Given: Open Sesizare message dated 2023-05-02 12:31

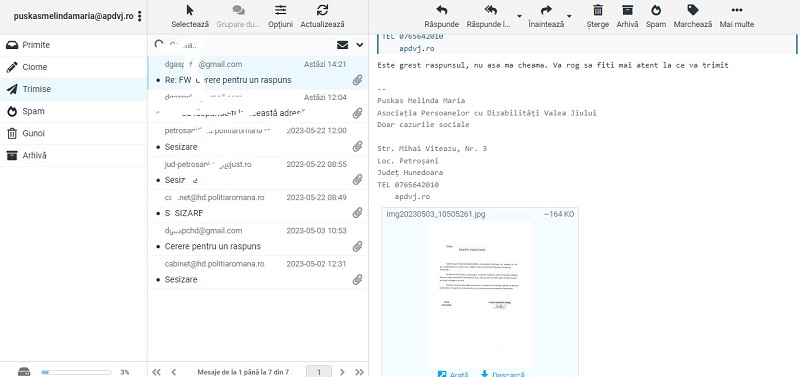Looking at the screenshot, I should [258, 272].
